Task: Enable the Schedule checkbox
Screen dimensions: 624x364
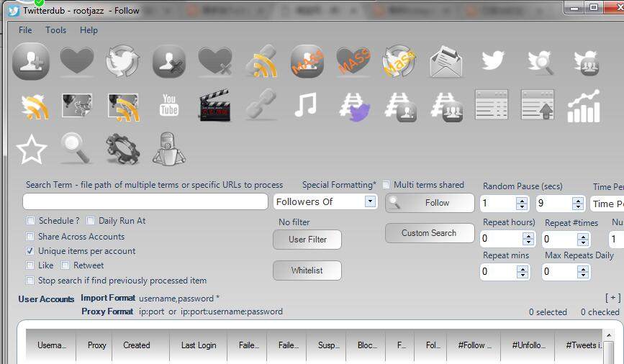Action: (x=30, y=220)
